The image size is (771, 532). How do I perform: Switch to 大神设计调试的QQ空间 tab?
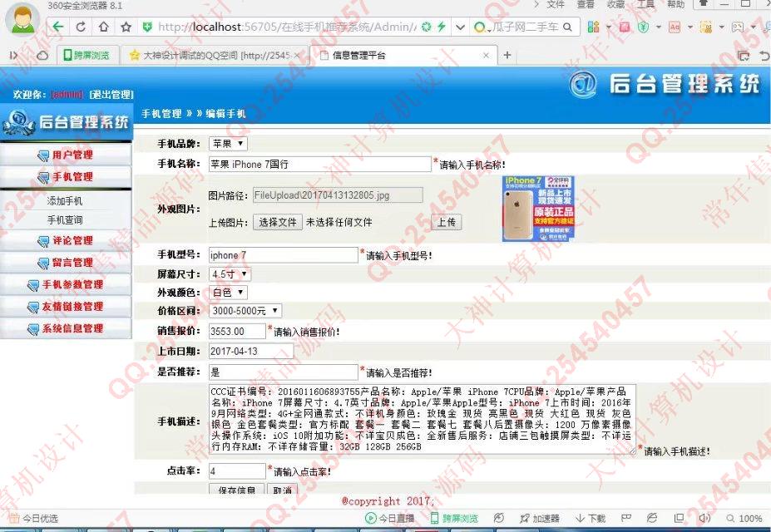215,56
